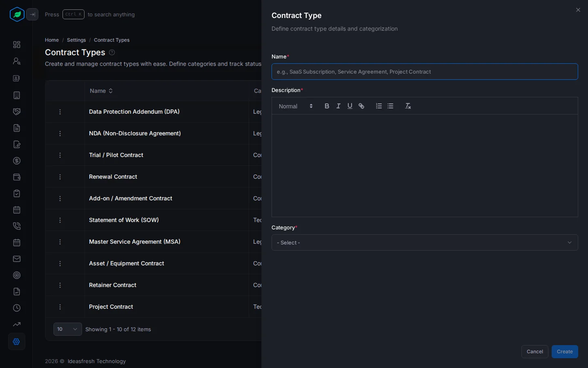588x368 pixels.
Task: Expand the sidebar with the arrow toggle
Action: point(32,14)
